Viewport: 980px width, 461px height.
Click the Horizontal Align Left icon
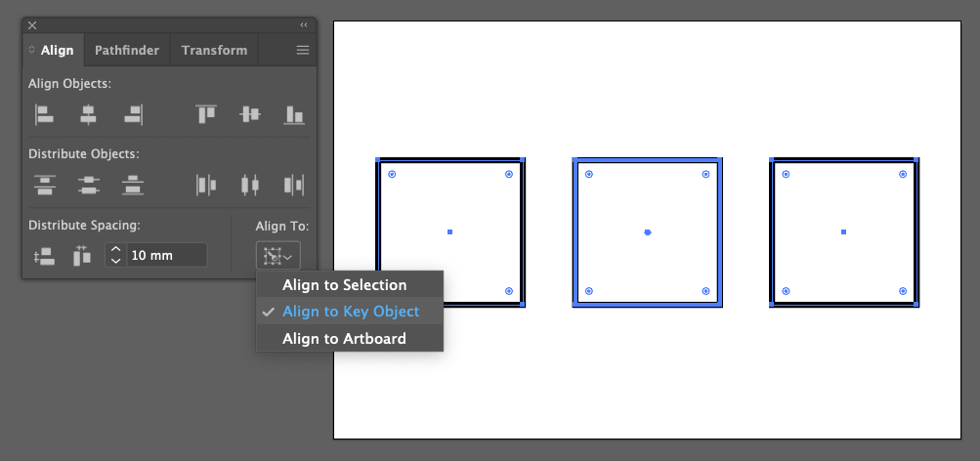pyautogui.click(x=44, y=114)
